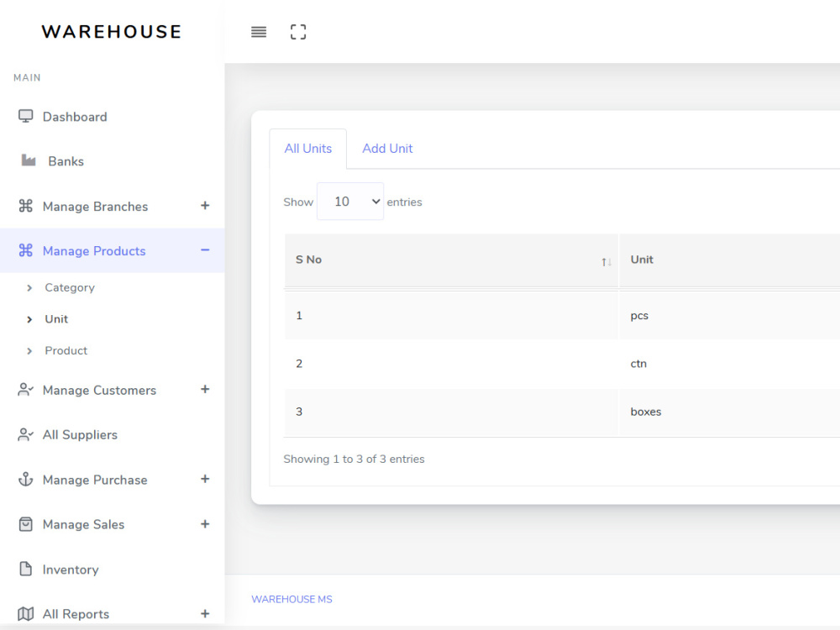Expand Manage Purchase with plus sign

[x=205, y=479]
